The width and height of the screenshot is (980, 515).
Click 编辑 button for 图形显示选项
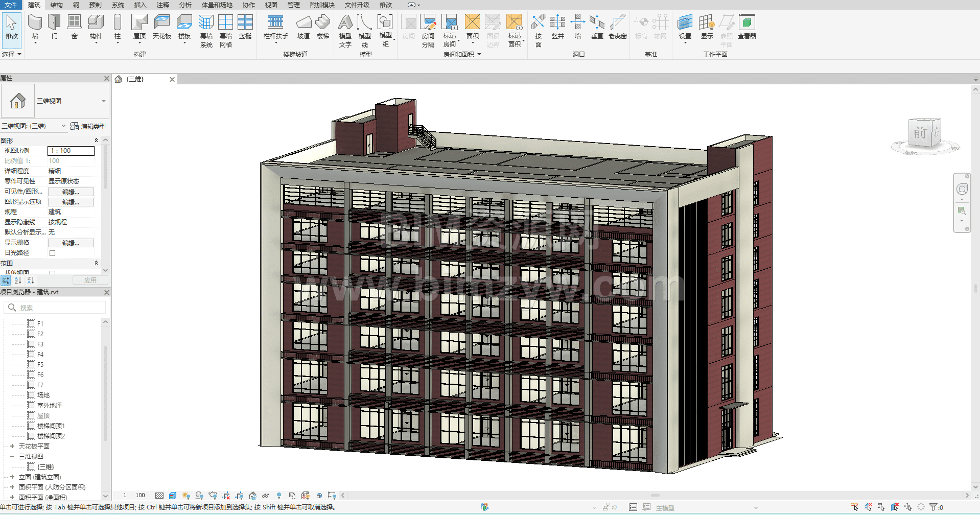(x=71, y=202)
